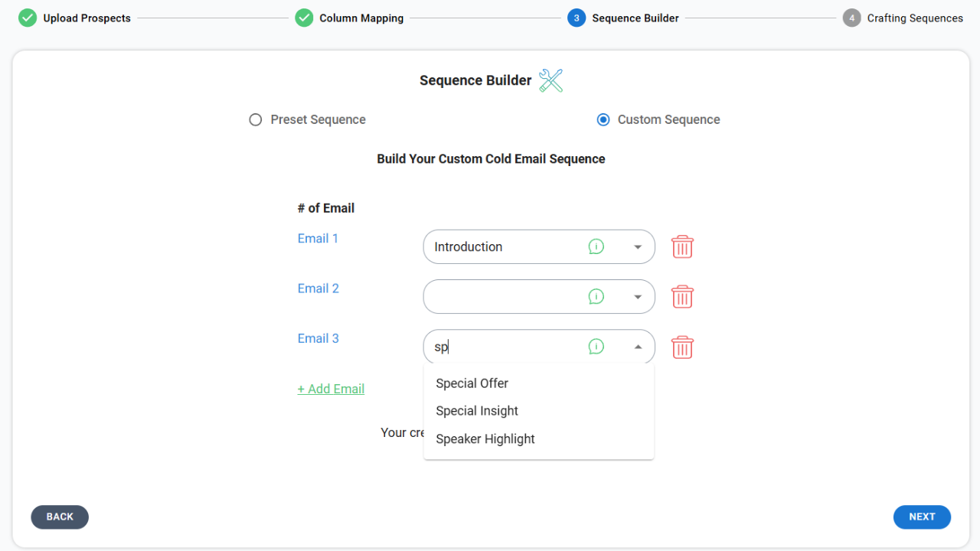Image resolution: width=980 pixels, height=551 pixels.
Task: Select the Custom Sequence radio button
Action: click(x=603, y=119)
